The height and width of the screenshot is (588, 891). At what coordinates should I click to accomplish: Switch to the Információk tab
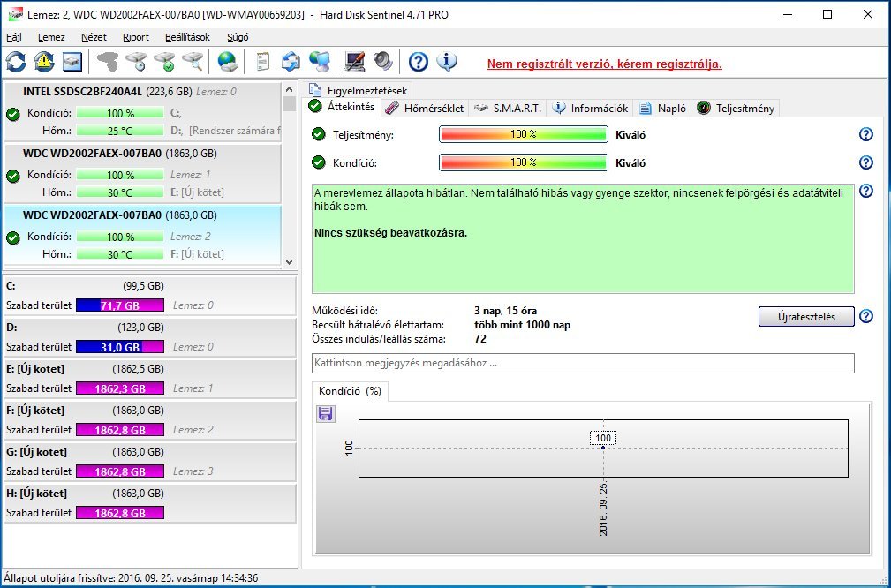(x=591, y=108)
